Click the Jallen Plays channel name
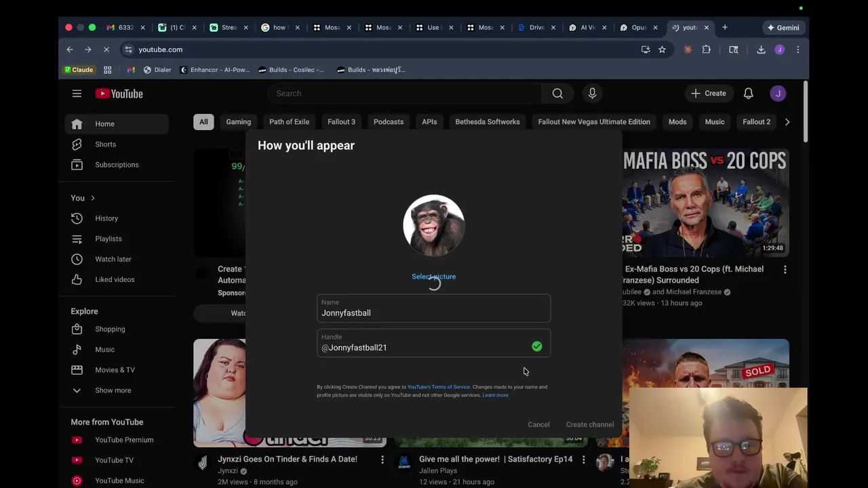The image size is (868, 488). pyautogui.click(x=439, y=470)
